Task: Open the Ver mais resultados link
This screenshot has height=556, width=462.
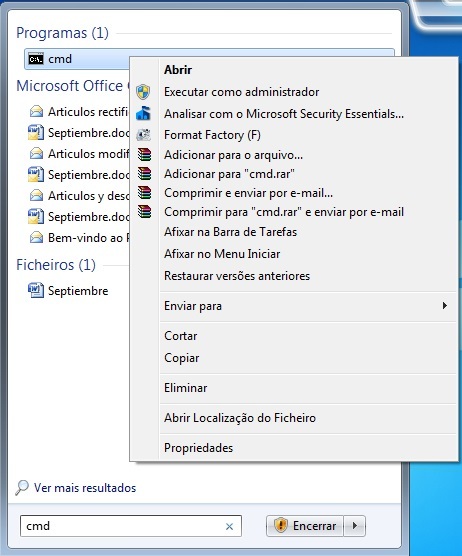Action: [x=85, y=488]
